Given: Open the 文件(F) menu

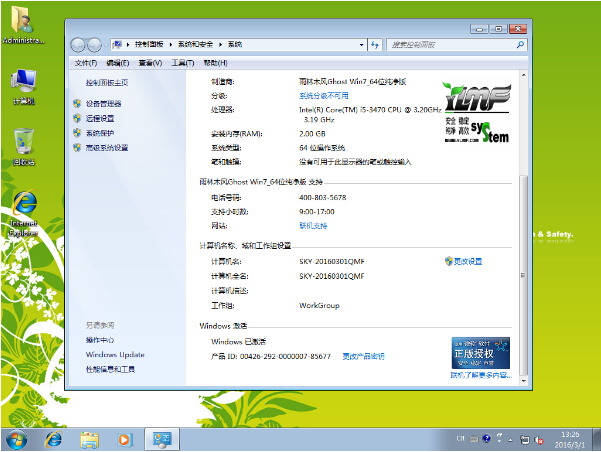Looking at the screenshot, I should coord(86,63).
